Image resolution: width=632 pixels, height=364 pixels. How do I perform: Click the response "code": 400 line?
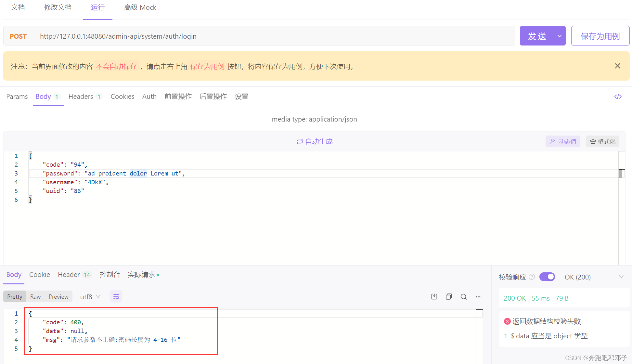coord(63,322)
